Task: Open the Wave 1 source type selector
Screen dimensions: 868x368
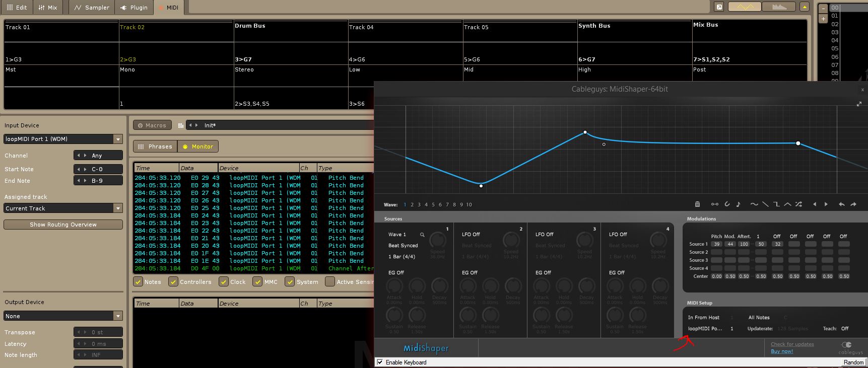Action: coord(397,235)
